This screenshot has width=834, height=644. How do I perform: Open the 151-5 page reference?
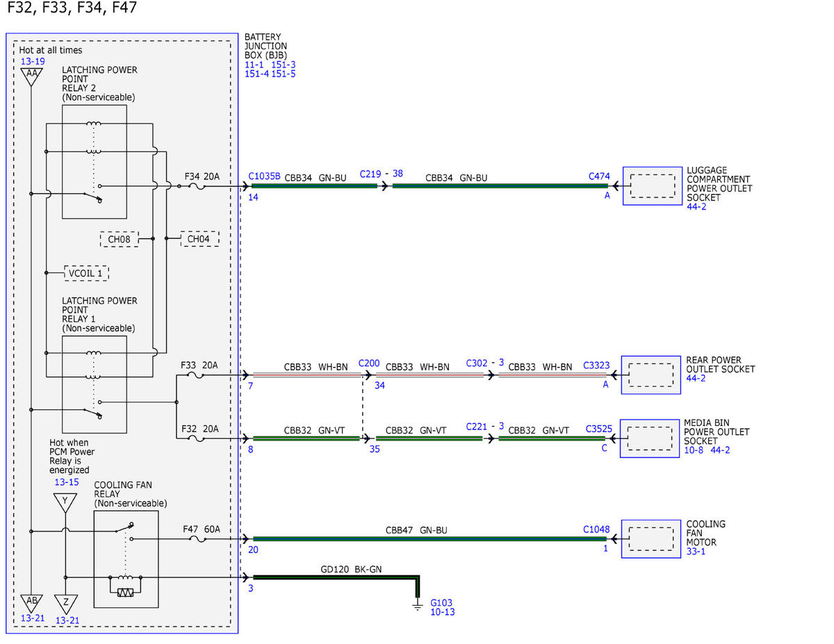click(283, 74)
